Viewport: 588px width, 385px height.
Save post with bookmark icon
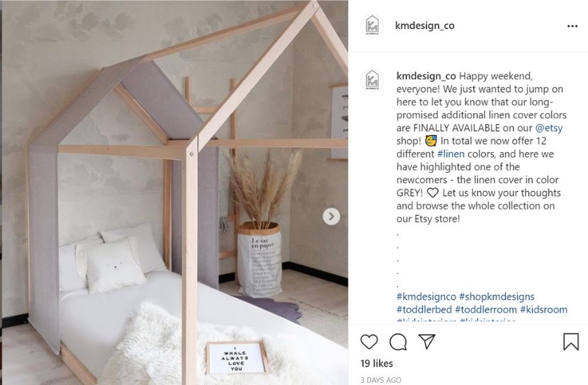tap(571, 342)
